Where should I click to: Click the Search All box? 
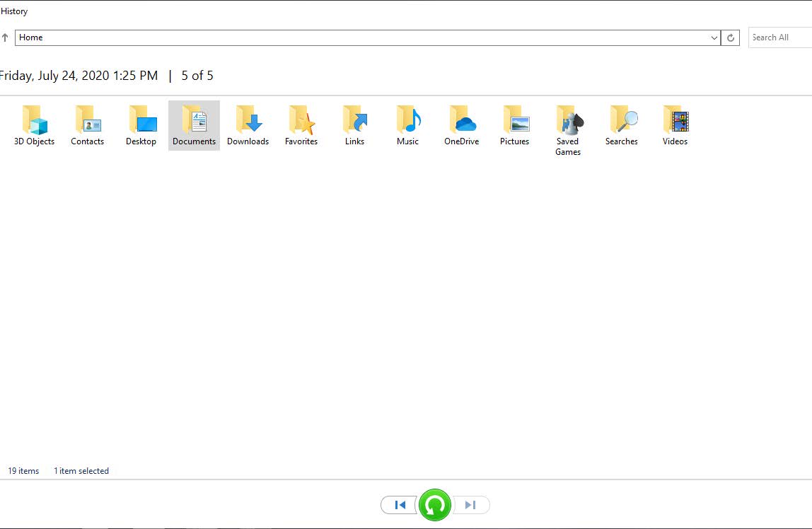778,37
